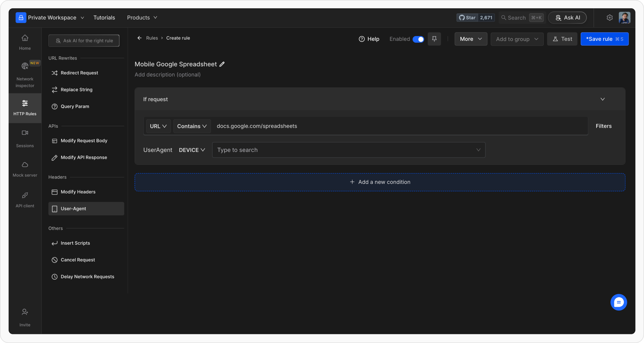Viewport: 644px width, 343px height.
Task: Click the user profile avatar
Action: (x=624, y=18)
